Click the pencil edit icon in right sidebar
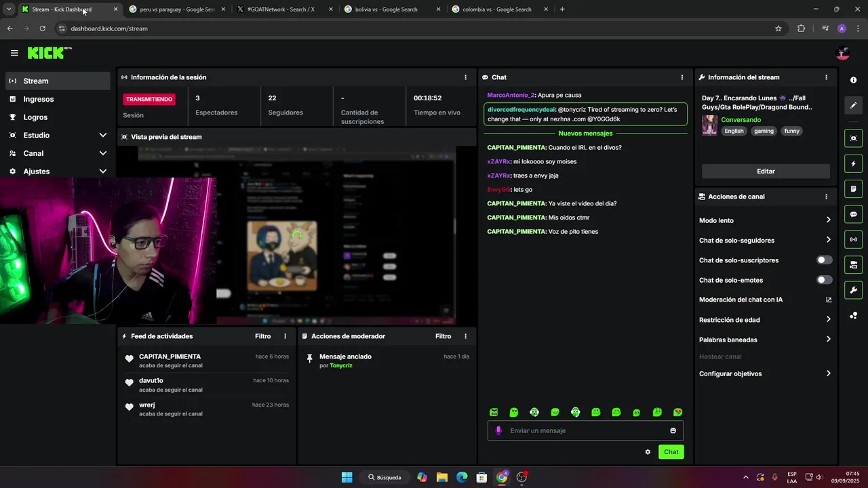 853,105
